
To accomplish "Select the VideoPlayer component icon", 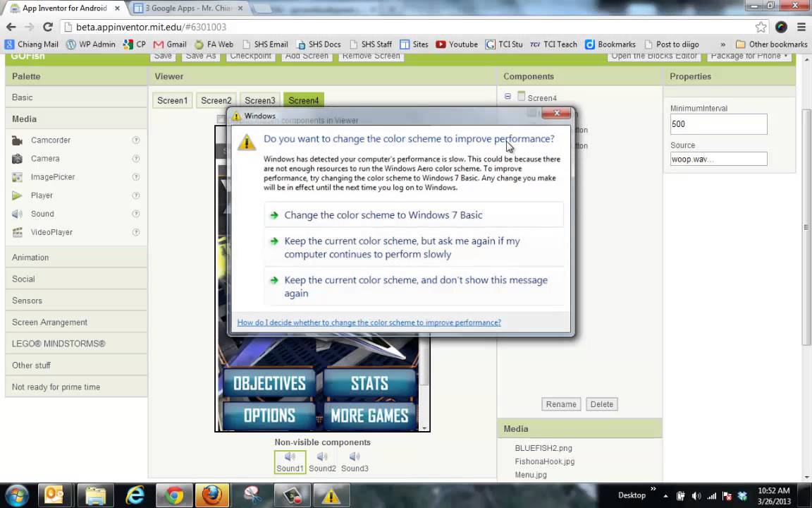I will tap(17, 232).
